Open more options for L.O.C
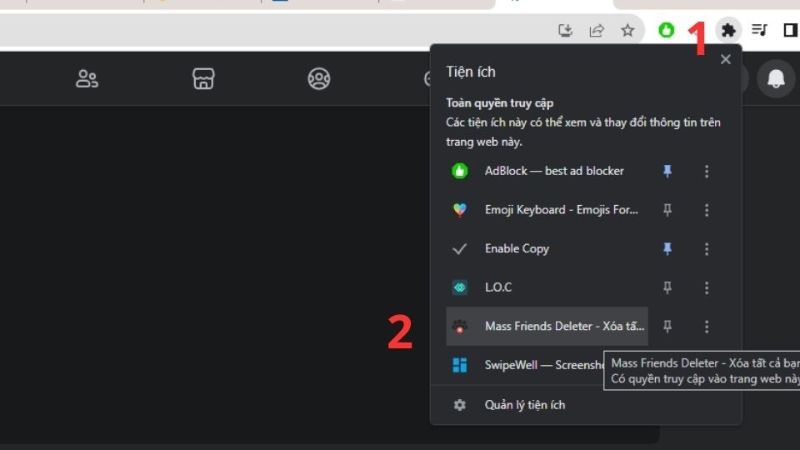800x450 pixels. click(x=707, y=287)
